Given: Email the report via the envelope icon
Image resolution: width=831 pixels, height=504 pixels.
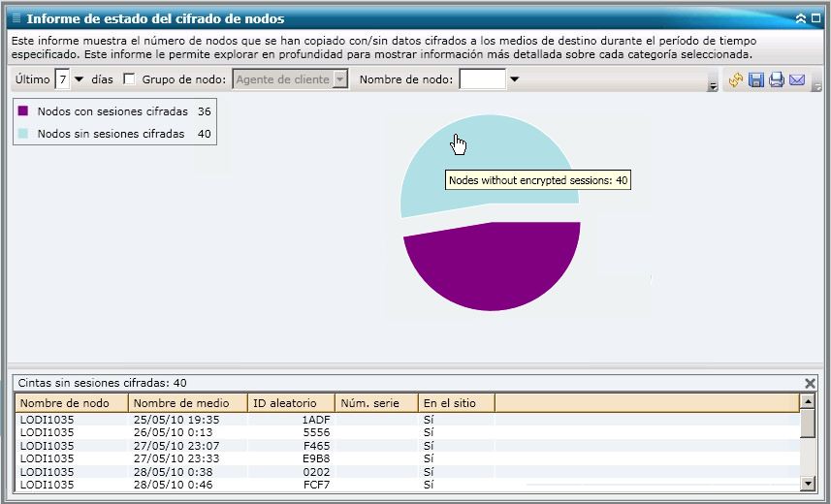Looking at the screenshot, I should [x=797, y=80].
